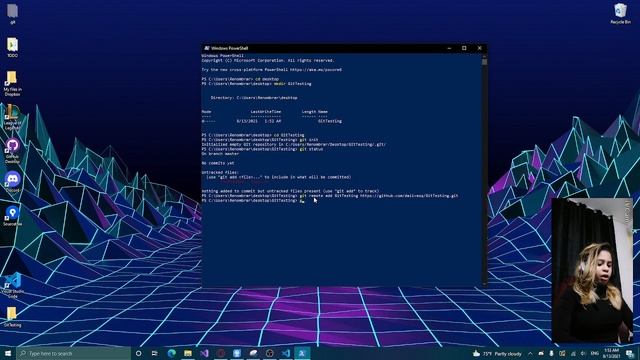Image resolution: width=640 pixels, height=360 pixels.
Task: Click the PowerShell vertical scrollbar thumb
Action: point(484,62)
